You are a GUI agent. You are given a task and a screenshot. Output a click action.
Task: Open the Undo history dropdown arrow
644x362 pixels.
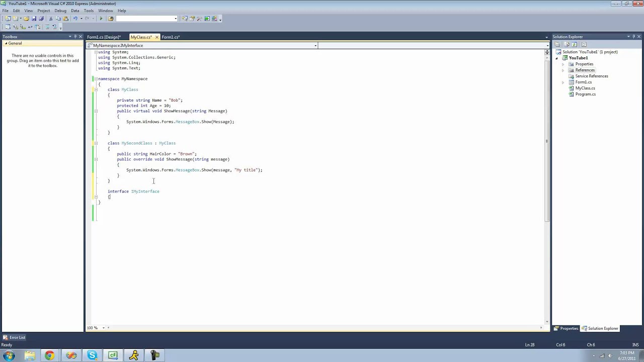coord(82,19)
